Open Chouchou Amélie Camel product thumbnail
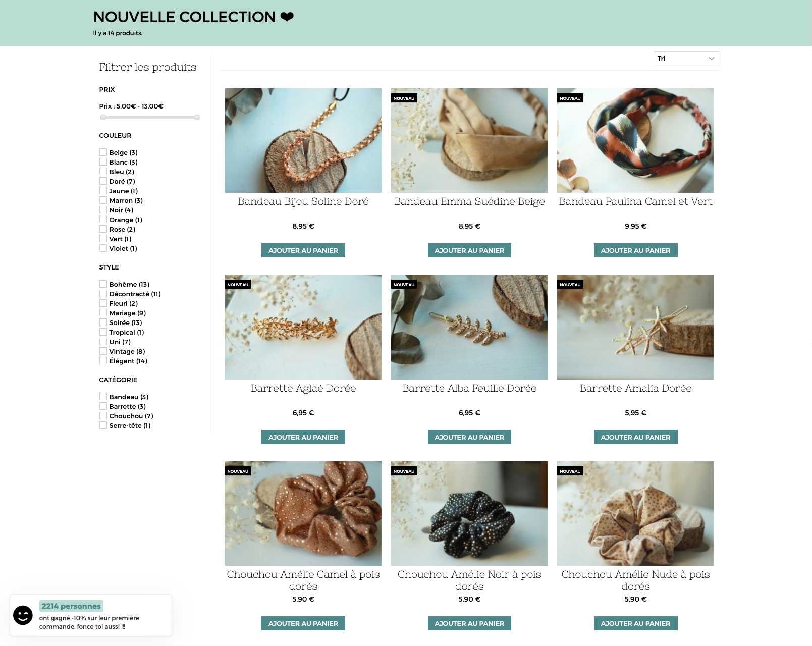 point(303,513)
